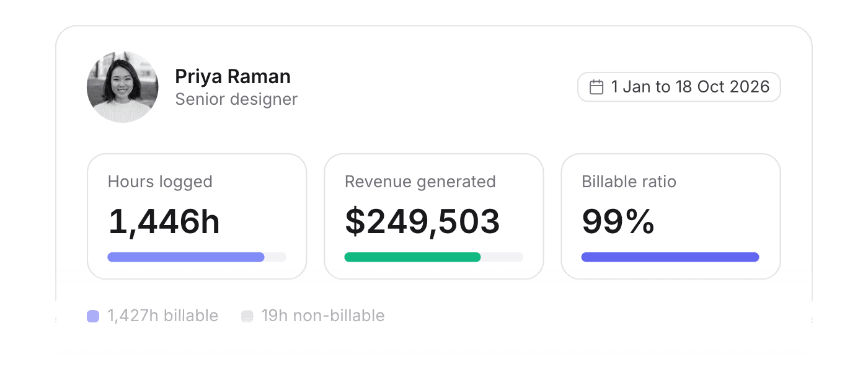Click the gray non-billable legend swatch
This screenshot has height=372, width=868.
247,316
